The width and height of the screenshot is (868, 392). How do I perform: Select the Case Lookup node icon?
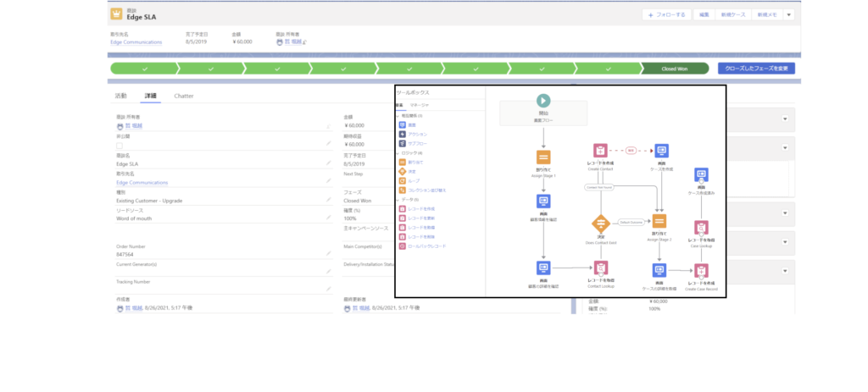coord(701,228)
